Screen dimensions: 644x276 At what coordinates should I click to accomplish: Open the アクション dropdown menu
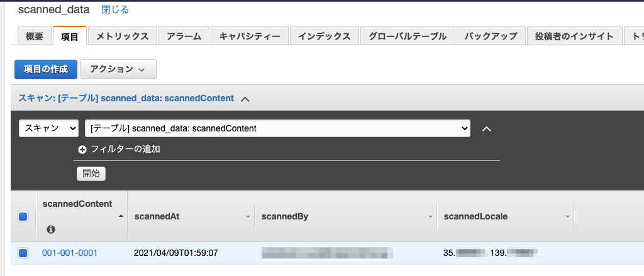tap(118, 69)
